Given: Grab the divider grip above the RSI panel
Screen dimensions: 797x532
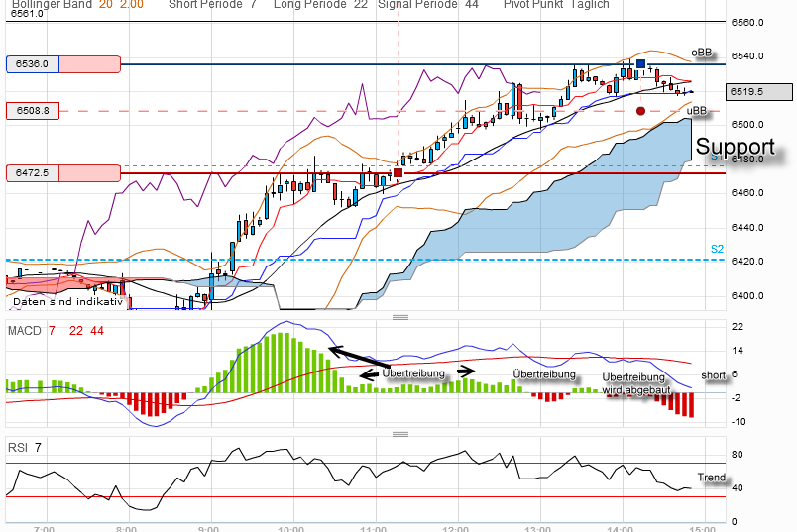Looking at the screenshot, I should click(x=400, y=435).
